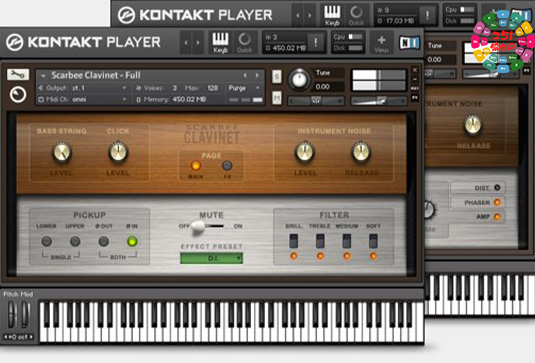Flip the Soft filter switch
Screen dimensions: 535x363
[x=373, y=241]
